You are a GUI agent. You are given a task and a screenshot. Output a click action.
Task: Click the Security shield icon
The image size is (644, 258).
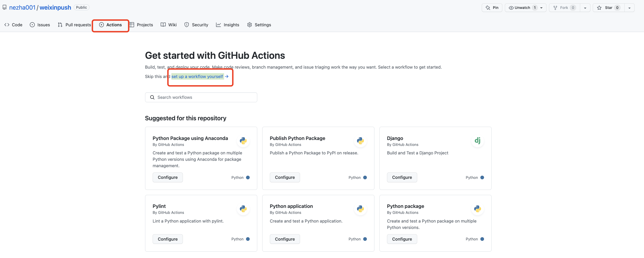187,25
